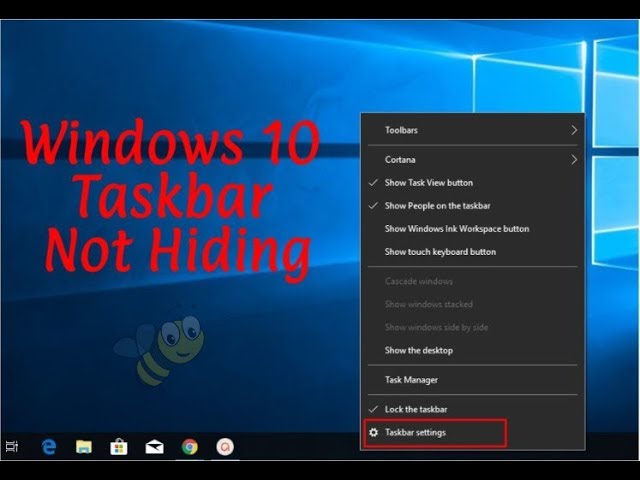Select the Toolbars menu entry
Image resolution: width=640 pixels, height=480 pixels.
click(x=473, y=130)
